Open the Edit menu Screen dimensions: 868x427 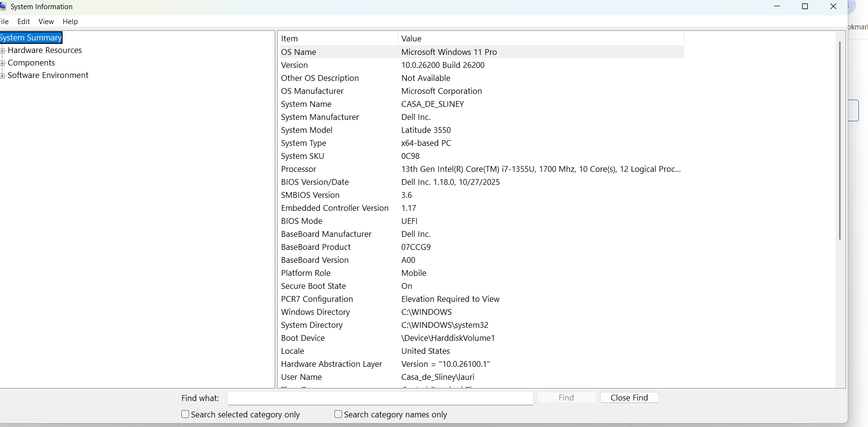(24, 22)
